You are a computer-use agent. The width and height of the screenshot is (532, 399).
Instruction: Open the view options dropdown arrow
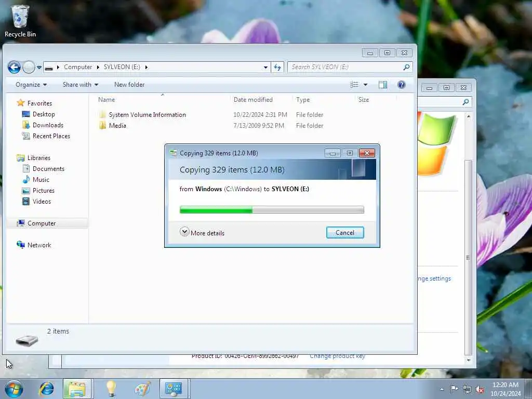[x=365, y=85]
